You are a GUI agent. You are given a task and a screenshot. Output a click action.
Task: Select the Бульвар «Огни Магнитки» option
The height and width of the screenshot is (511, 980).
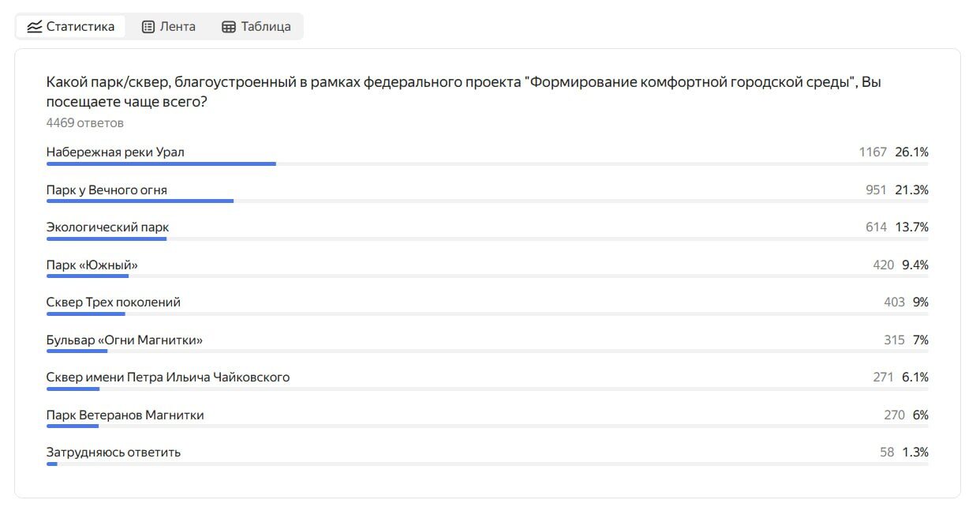pos(125,340)
